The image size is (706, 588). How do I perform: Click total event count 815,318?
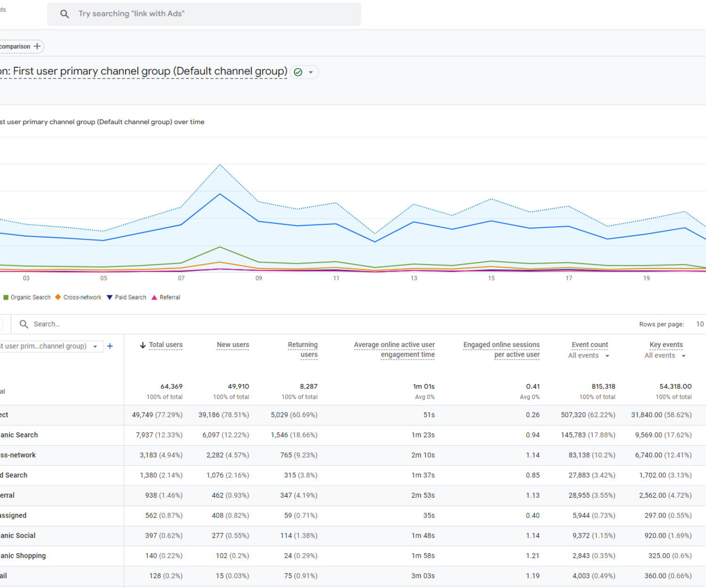tap(603, 387)
